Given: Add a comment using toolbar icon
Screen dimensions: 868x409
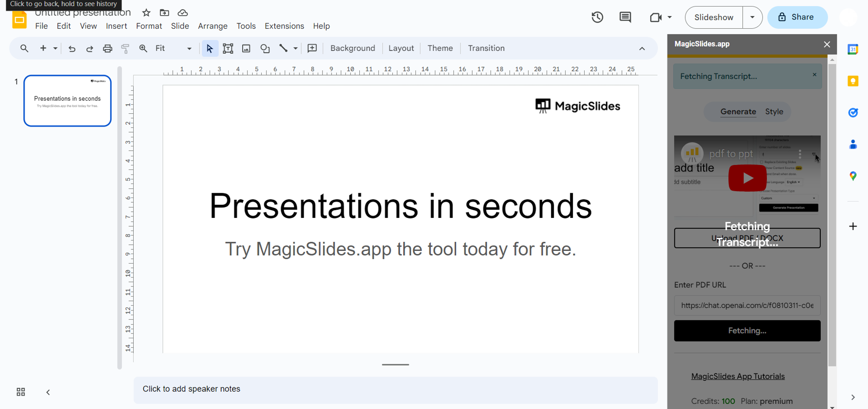Looking at the screenshot, I should (312, 48).
